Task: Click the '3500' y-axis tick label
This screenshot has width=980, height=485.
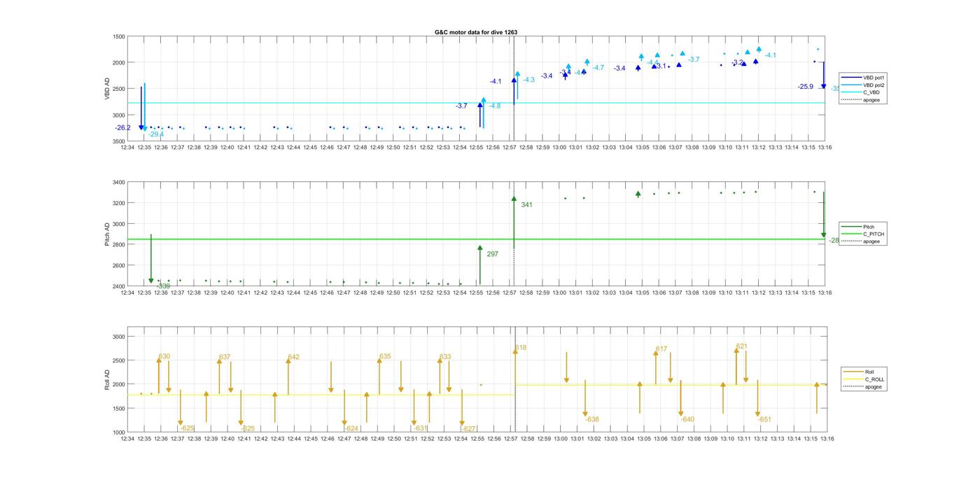Action: (119, 141)
